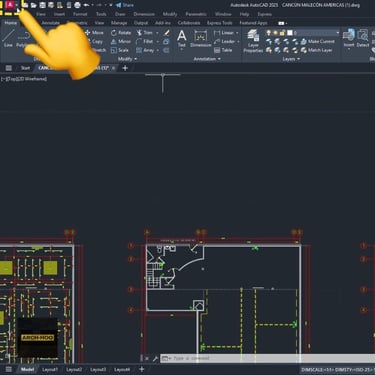Switch to the Express Tools ribbon tab
The height and width of the screenshot is (375, 375).
(220, 23)
